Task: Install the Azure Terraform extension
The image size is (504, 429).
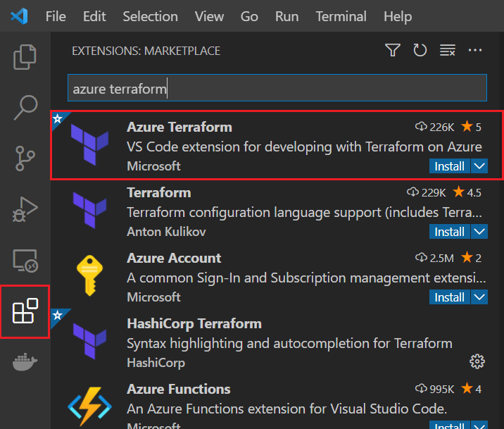Action: click(449, 166)
